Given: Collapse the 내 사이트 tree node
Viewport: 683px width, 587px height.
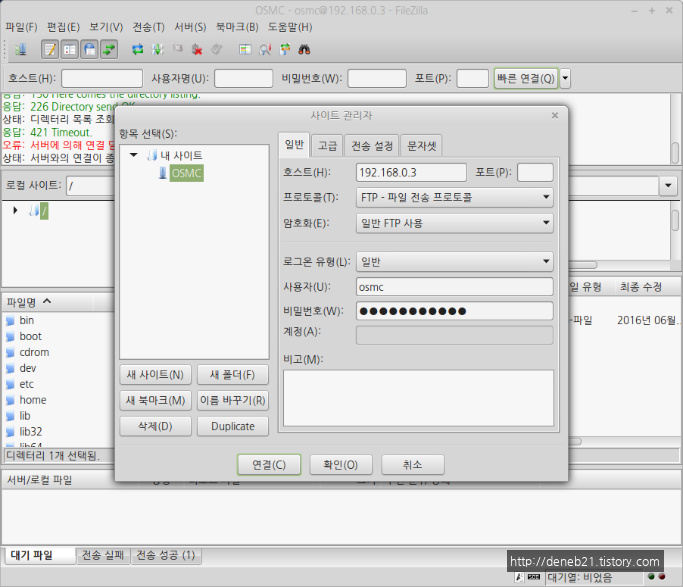Looking at the screenshot, I should (x=134, y=156).
